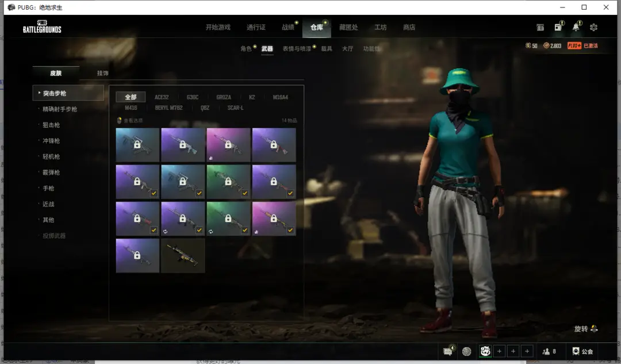
Task: Open 藏匿处 tab
Action: (348, 28)
